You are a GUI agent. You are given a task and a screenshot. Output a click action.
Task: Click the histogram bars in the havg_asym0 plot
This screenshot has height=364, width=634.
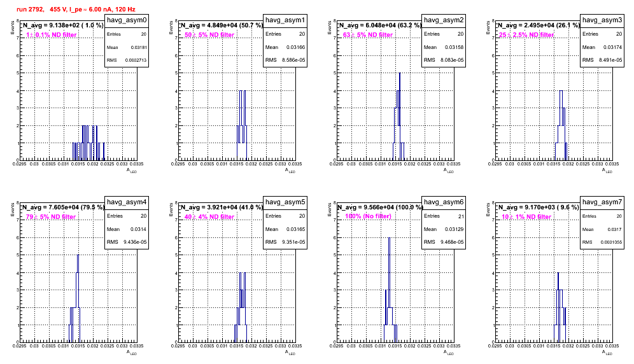[88, 143]
